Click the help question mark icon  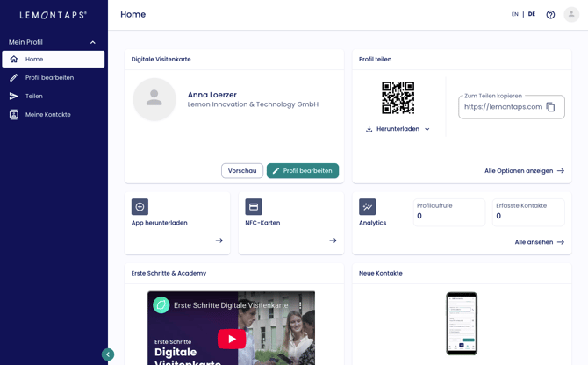click(x=550, y=15)
